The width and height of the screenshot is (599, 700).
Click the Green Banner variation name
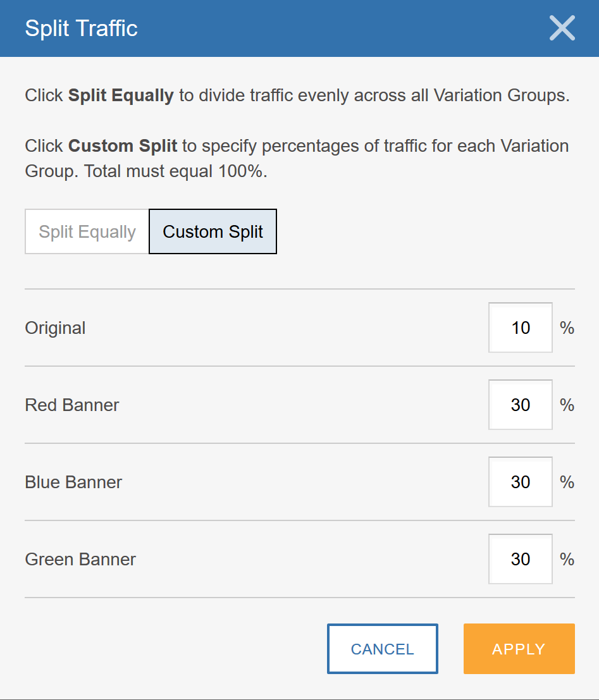(x=80, y=559)
